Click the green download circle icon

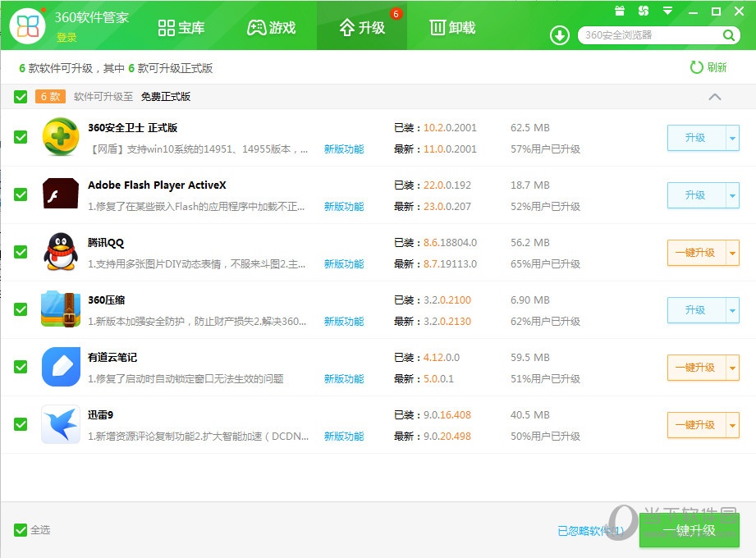pos(559,35)
